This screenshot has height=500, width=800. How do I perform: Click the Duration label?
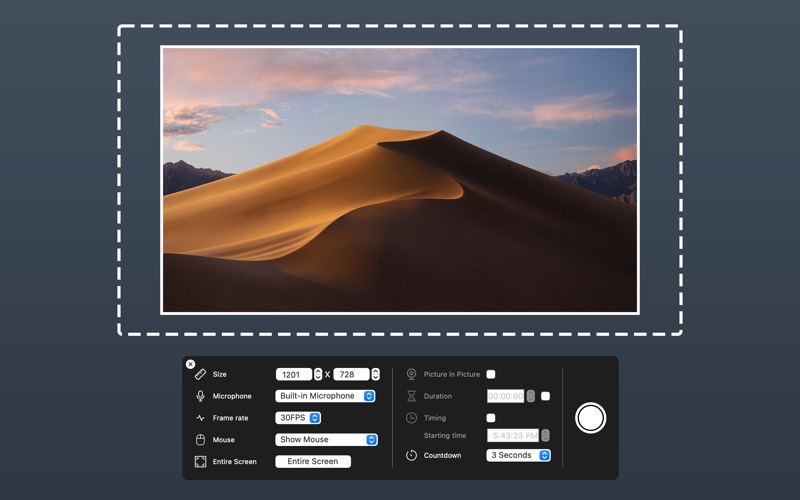pyautogui.click(x=438, y=396)
